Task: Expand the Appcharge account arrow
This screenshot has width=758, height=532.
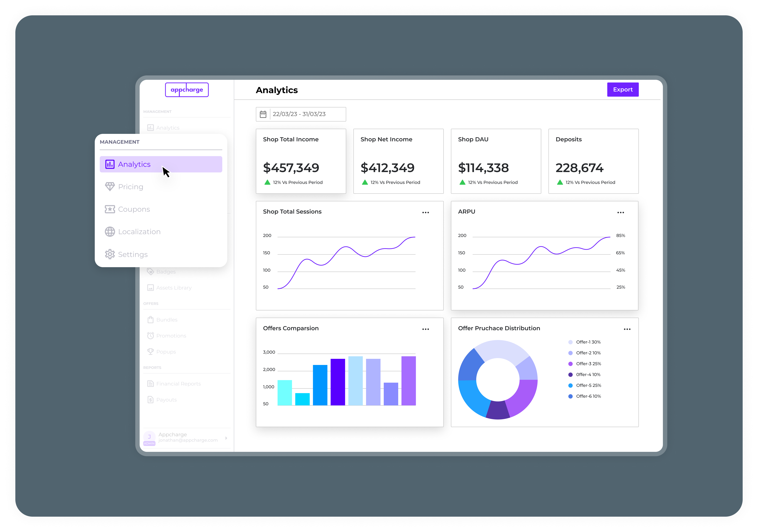Action: (x=226, y=438)
